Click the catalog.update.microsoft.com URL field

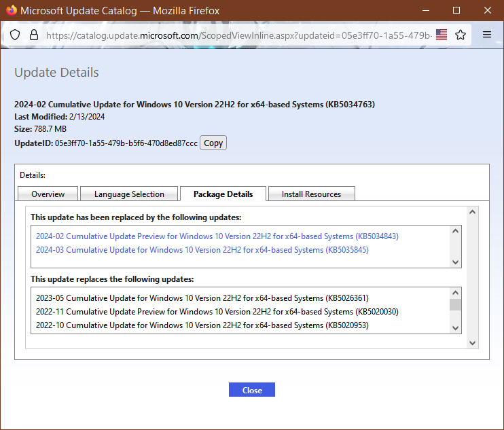[238, 35]
